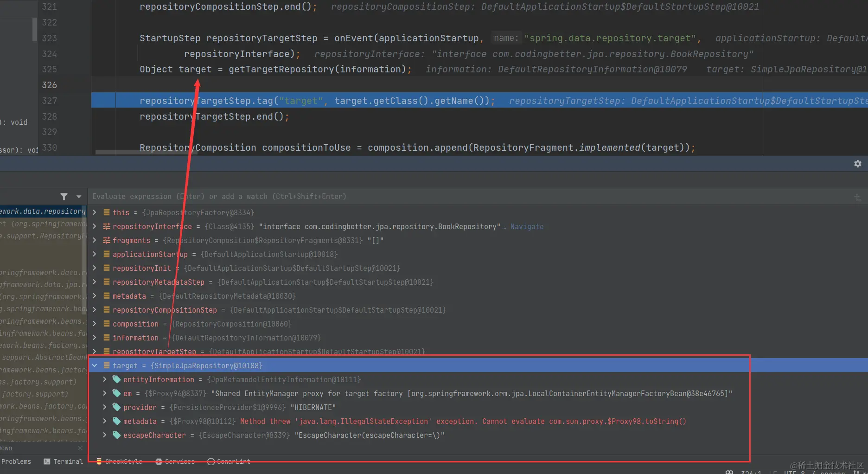Click the SonarLint tab icon

[x=211, y=461]
